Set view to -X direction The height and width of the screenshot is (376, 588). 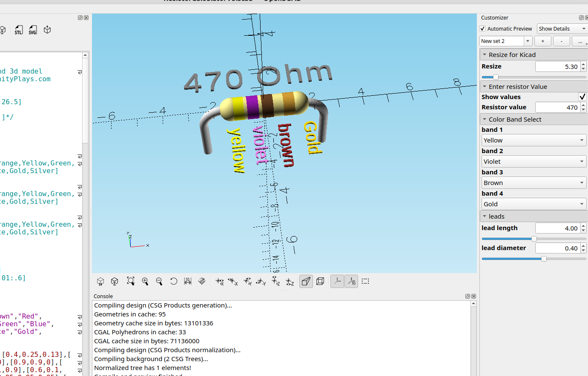point(233,281)
